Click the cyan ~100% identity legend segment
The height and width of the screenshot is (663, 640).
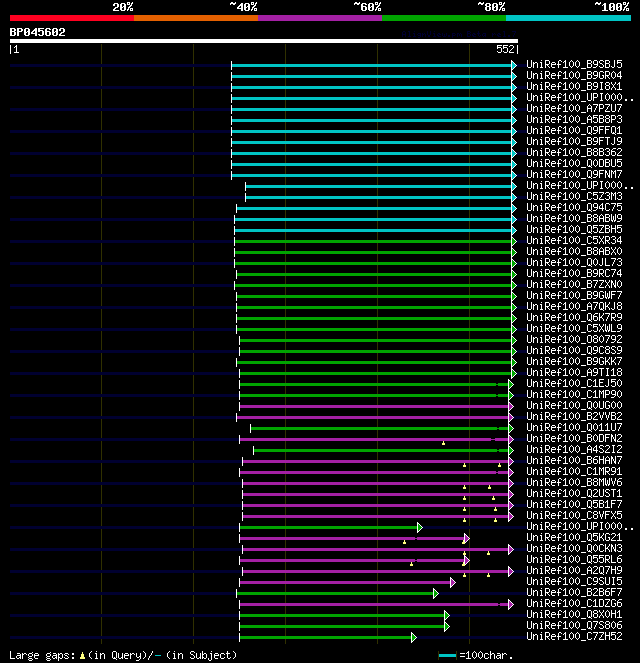tap(568, 18)
